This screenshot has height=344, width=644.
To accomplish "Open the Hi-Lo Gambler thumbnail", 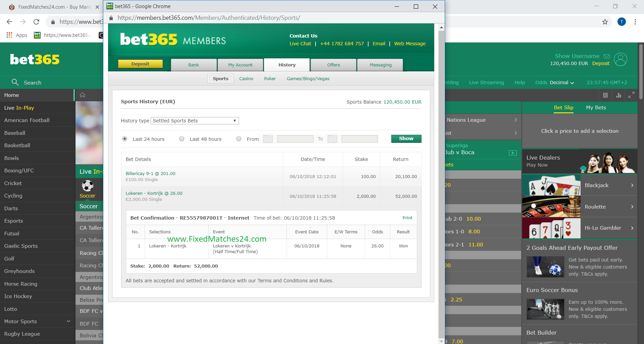I will [551, 228].
